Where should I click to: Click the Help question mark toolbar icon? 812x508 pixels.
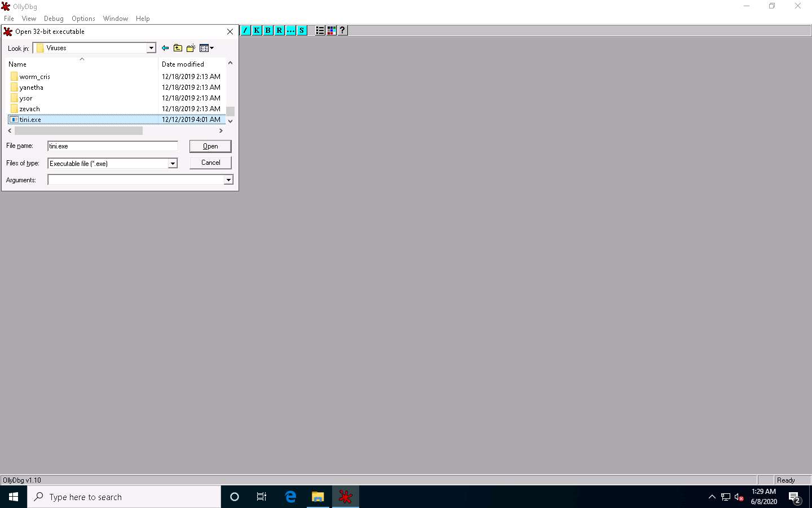point(342,30)
